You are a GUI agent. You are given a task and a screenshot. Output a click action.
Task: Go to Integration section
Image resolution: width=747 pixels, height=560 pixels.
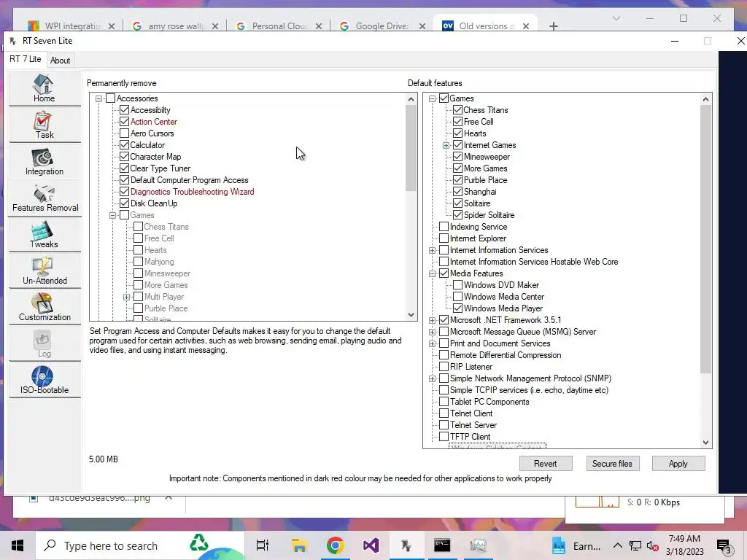pos(44,161)
